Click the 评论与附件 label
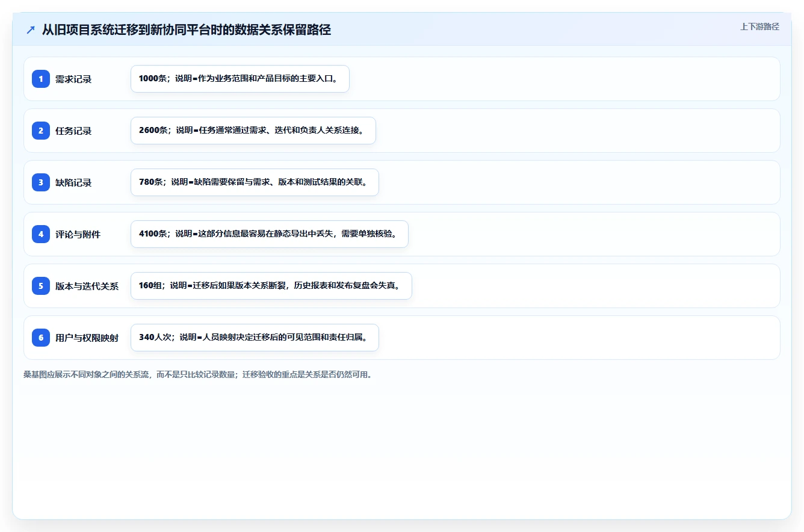This screenshot has height=532, width=804. click(78, 234)
